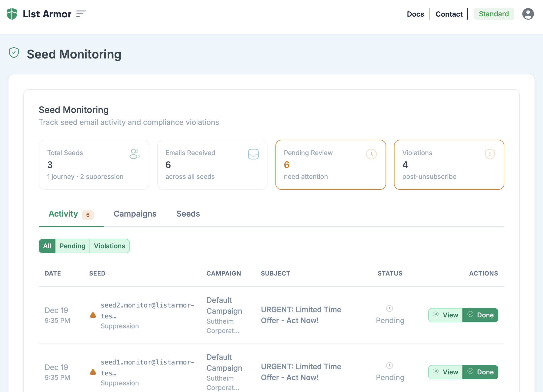543x392 pixels.
Task: Click the List Armor shield logo
Action: pos(12,14)
